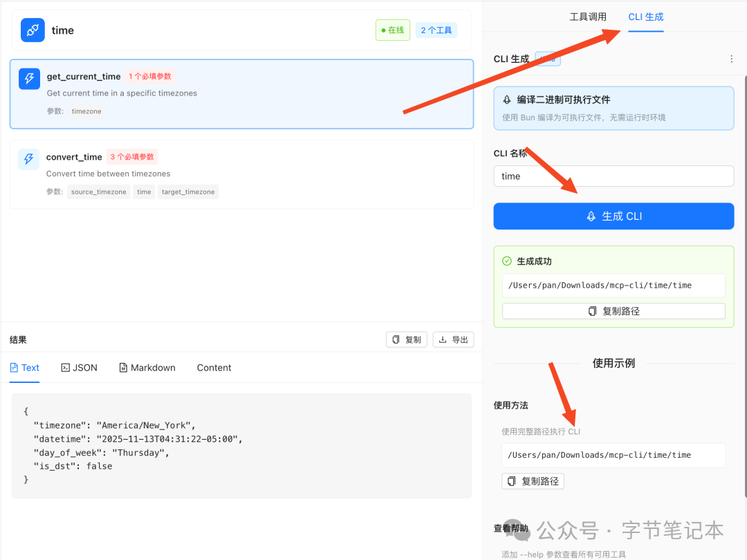Click the 编译二进制可执行文件 option card

614,108
